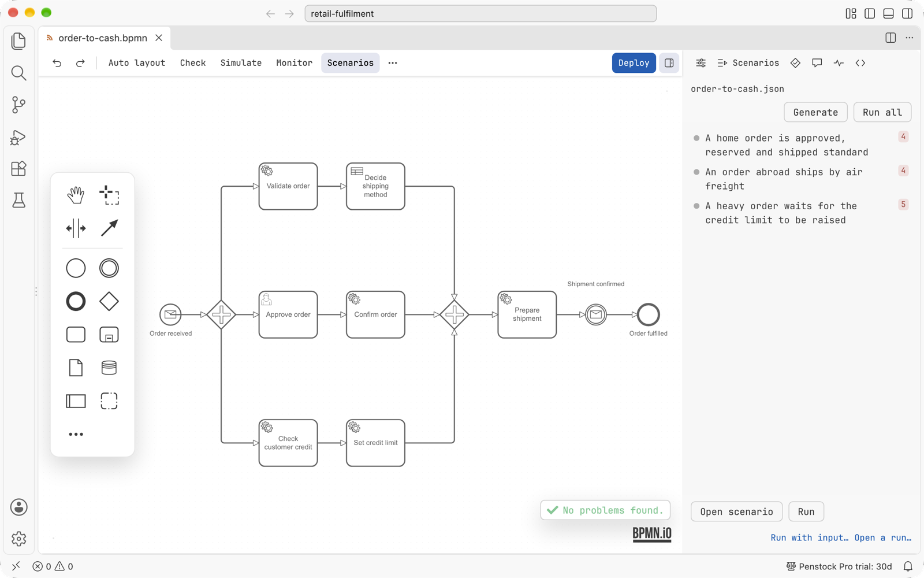Undo the last diagram change

click(x=57, y=63)
